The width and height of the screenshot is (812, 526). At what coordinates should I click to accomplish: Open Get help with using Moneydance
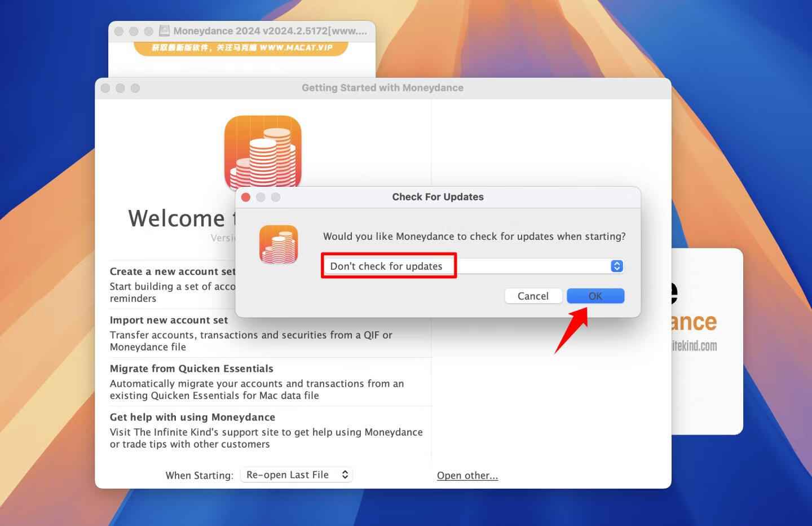(192, 417)
